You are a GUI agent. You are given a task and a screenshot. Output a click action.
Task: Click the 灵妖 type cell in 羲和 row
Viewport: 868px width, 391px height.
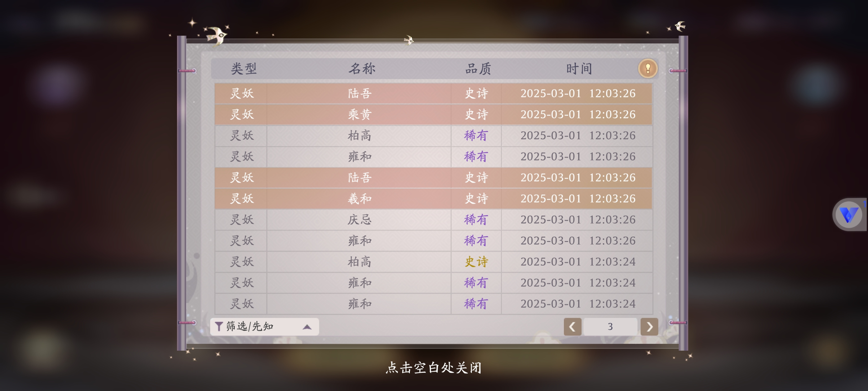pos(241,198)
